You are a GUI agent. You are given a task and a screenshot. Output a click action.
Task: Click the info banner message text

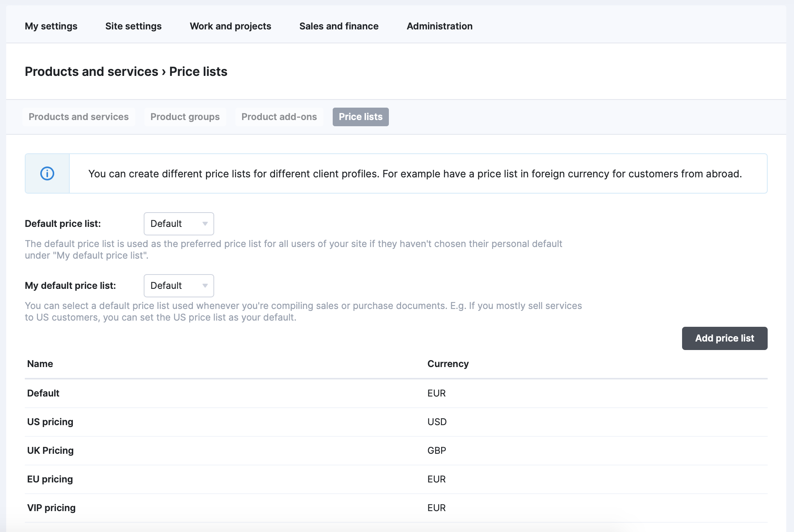click(415, 174)
